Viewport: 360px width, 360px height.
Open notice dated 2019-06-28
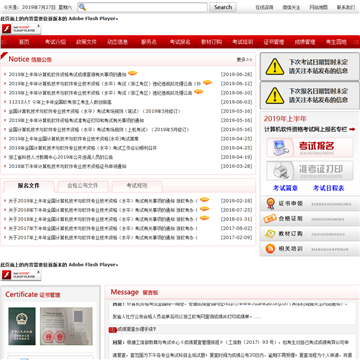tap(68, 74)
